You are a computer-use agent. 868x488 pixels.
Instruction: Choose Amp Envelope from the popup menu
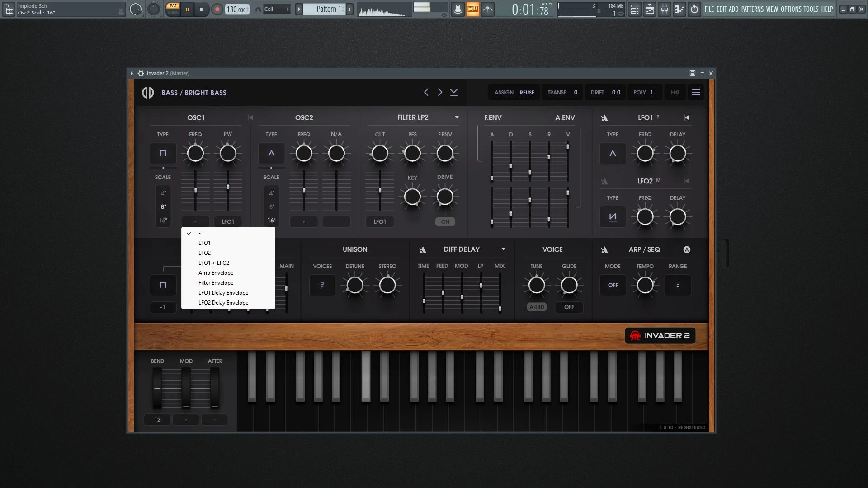coord(228,273)
